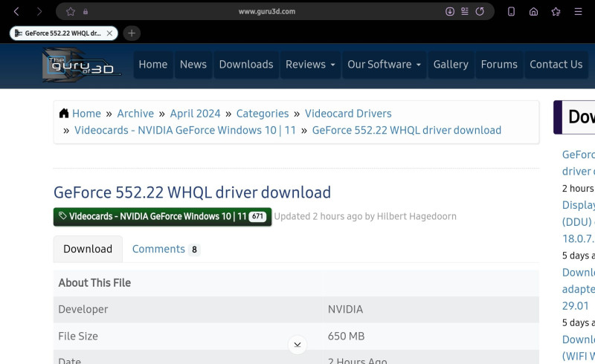Click Updated 2 hours ago by Hilbert Hagedoorn

coord(365,216)
